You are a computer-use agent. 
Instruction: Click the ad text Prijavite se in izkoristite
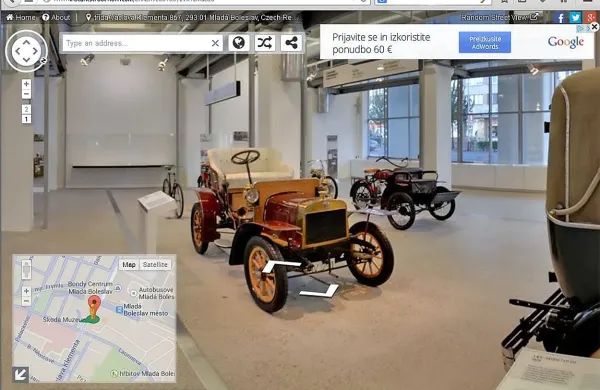381,37
